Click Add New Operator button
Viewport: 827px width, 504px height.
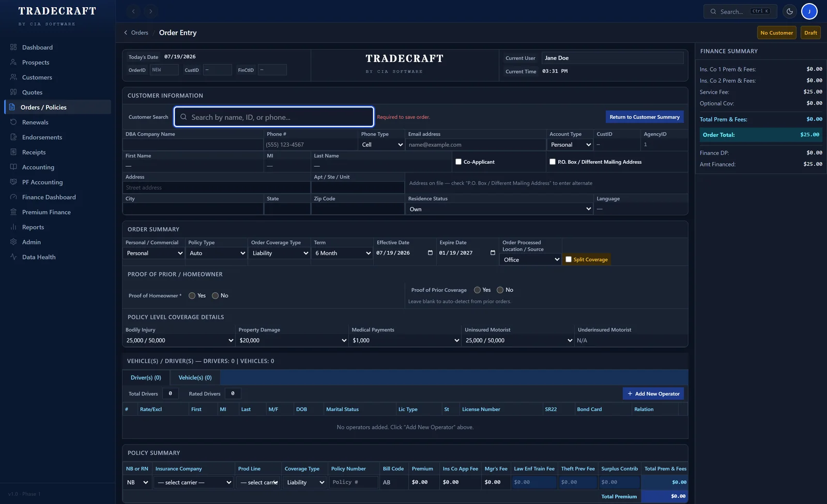[x=653, y=393]
